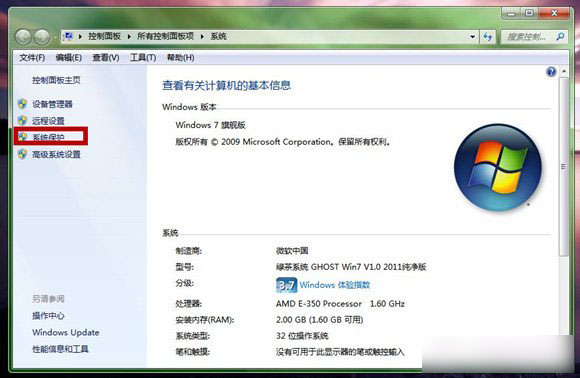The height and width of the screenshot is (378, 580).
Task: Open the 工具(T) menu
Action: coord(143,58)
